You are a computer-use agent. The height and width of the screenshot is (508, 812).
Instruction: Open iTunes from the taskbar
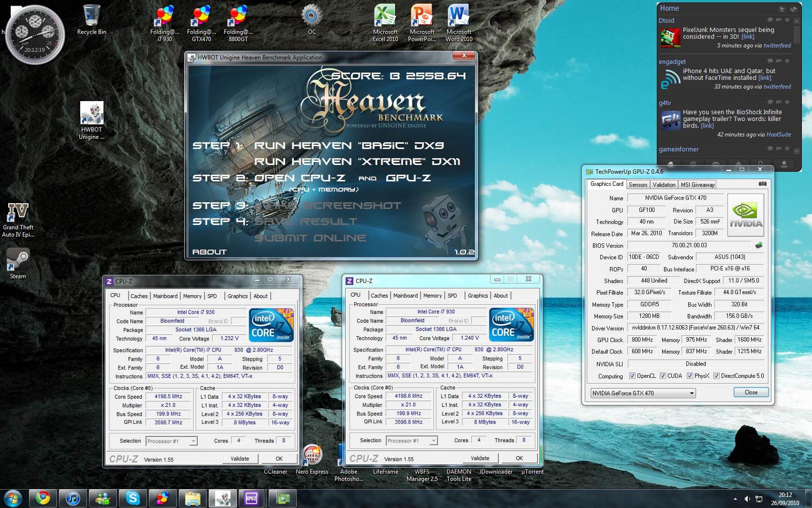73,498
